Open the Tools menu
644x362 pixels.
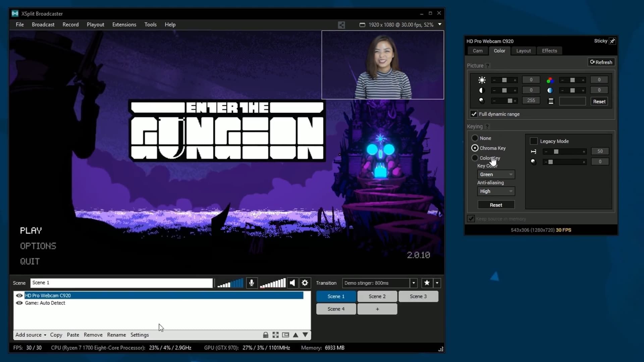point(150,24)
